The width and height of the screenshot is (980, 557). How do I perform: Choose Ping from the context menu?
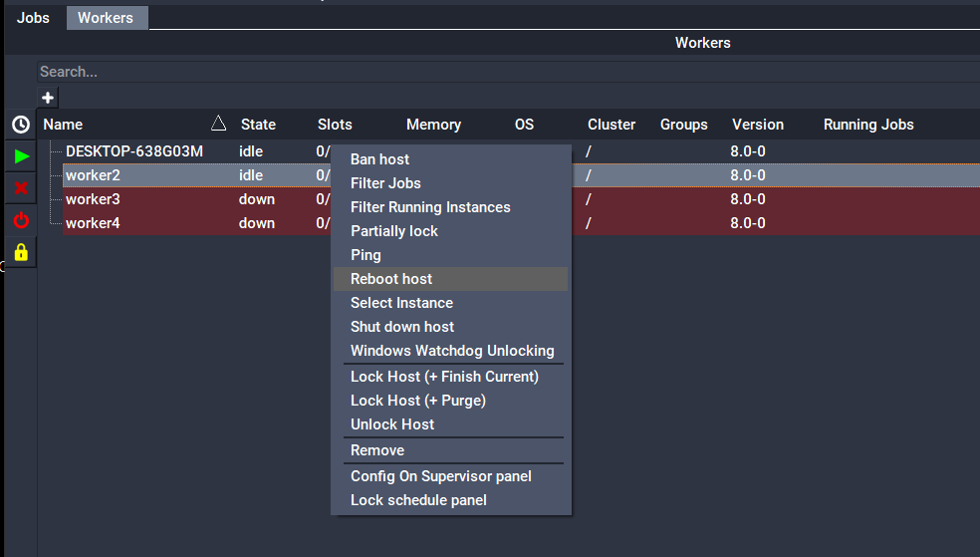pyautogui.click(x=366, y=255)
